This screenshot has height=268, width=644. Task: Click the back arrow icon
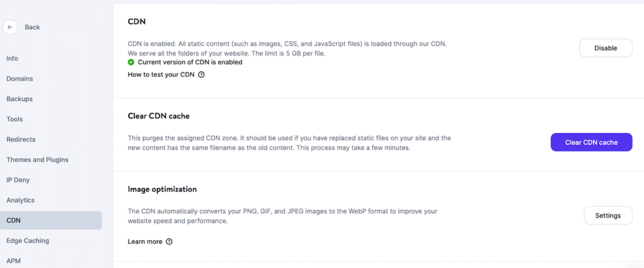click(x=10, y=27)
